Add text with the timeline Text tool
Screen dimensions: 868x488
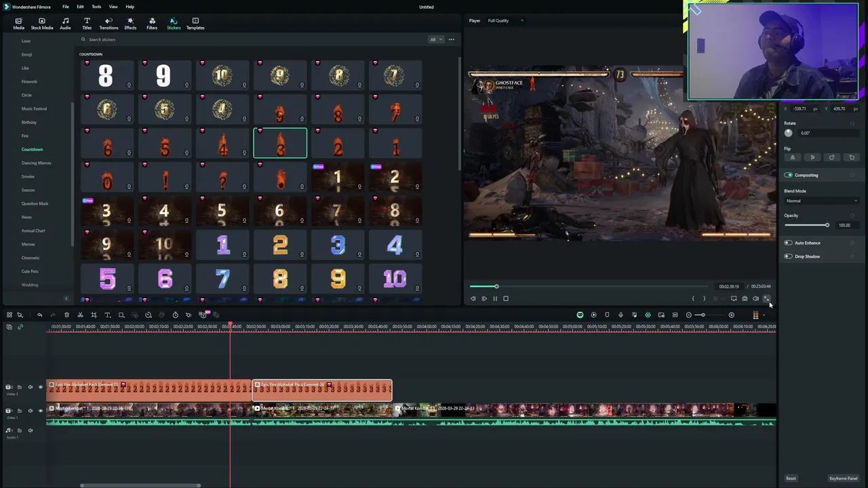(x=107, y=315)
